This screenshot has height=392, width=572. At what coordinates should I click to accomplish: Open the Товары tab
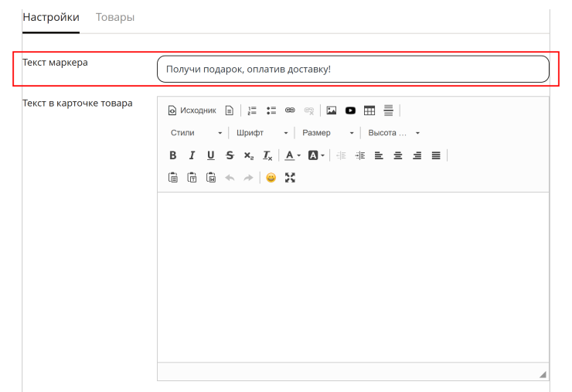(115, 17)
